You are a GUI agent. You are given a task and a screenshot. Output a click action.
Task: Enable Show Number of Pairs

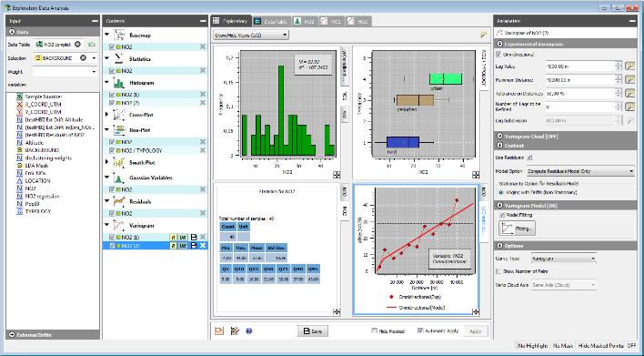point(498,271)
